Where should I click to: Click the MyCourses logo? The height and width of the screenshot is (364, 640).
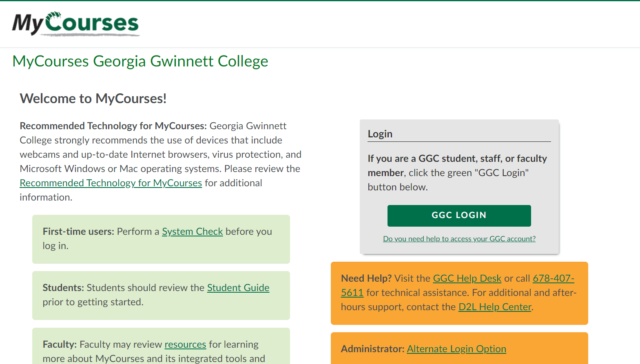[76, 24]
